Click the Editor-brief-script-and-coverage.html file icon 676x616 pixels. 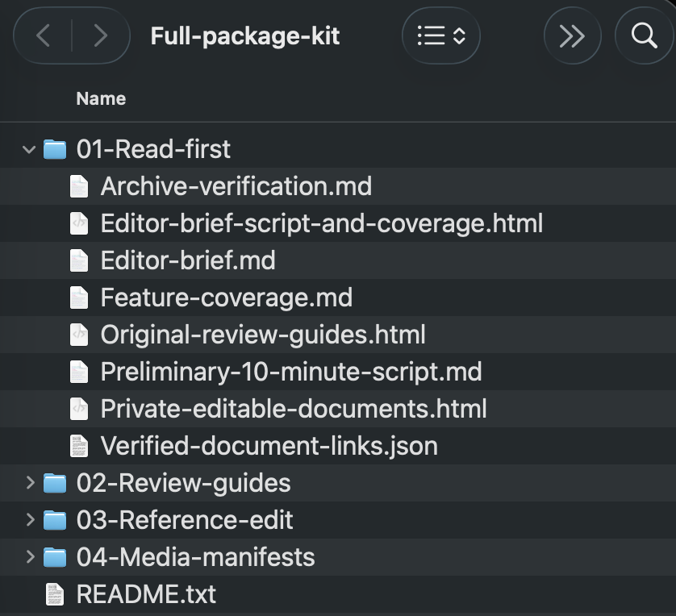click(x=79, y=223)
